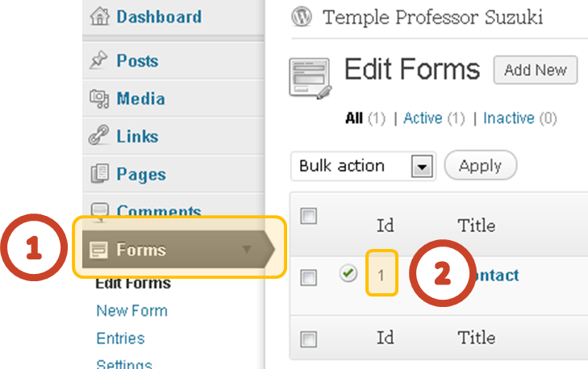The width and height of the screenshot is (588, 369).
Task: Click the Apply button
Action: 481,165
